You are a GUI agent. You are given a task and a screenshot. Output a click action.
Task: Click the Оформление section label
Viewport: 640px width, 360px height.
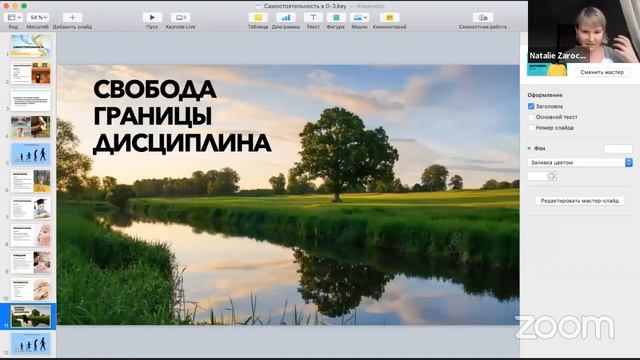pos(545,95)
